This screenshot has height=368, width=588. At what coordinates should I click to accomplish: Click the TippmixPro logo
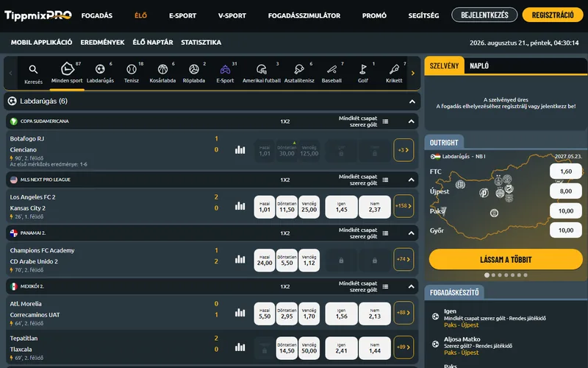coord(38,15)
